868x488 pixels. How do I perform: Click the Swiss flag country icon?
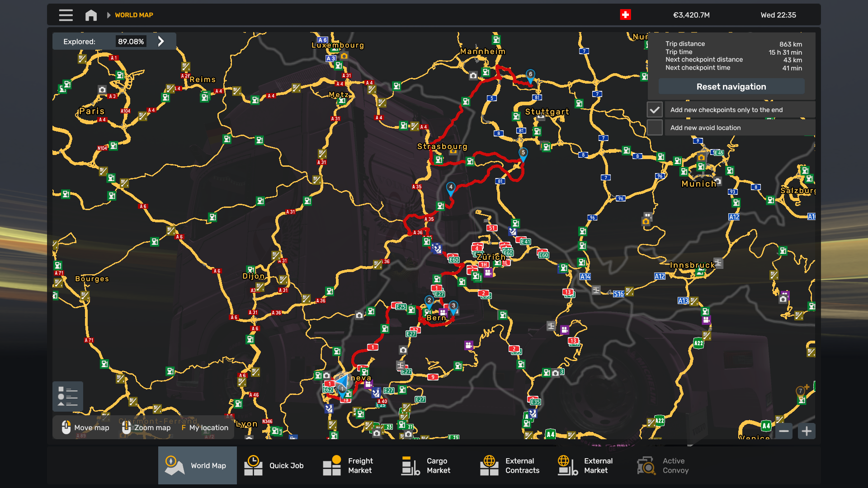(x=625, y=15)
